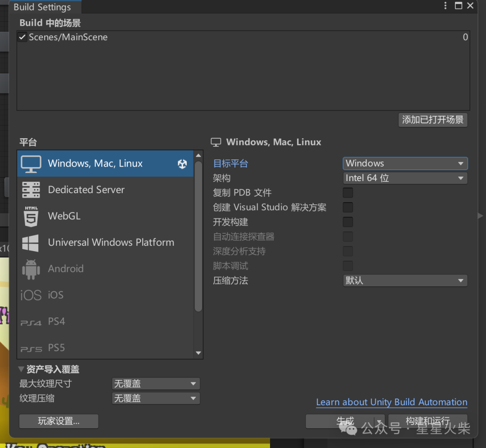
Task: Enable 创建 Visual Studio 解决方案 checkbox
Action: (348, 207)
